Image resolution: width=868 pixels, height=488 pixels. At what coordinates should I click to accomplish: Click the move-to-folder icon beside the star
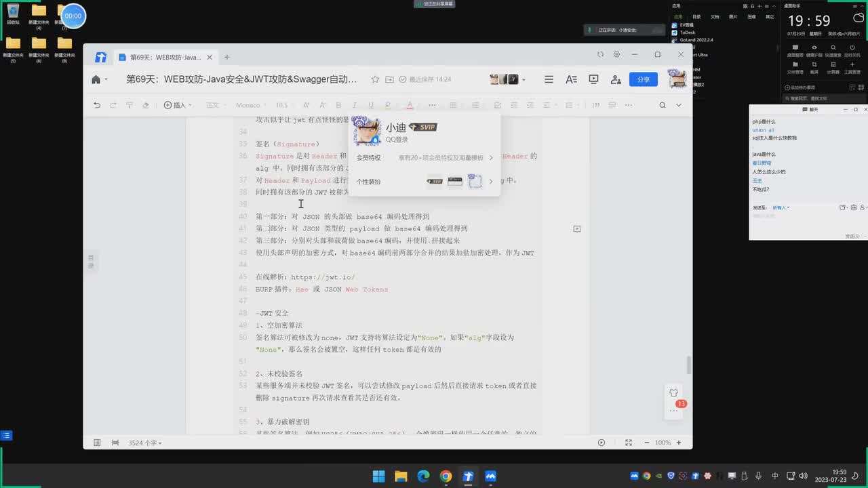point(389,79)
